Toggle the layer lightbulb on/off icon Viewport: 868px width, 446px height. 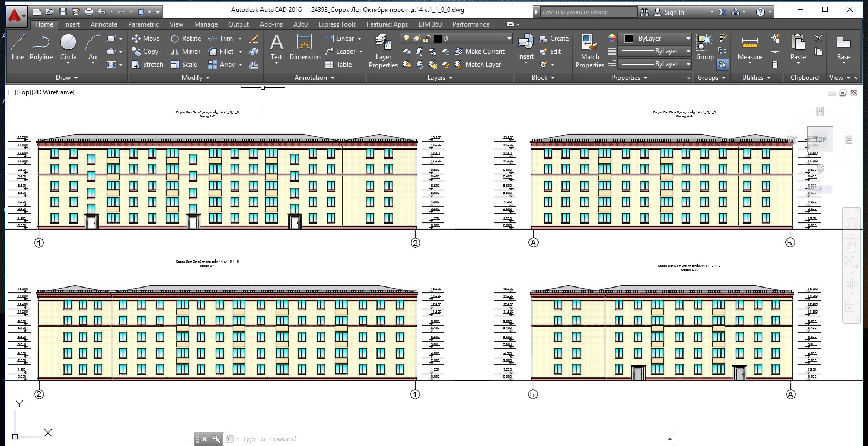click(x=406, y=39)
